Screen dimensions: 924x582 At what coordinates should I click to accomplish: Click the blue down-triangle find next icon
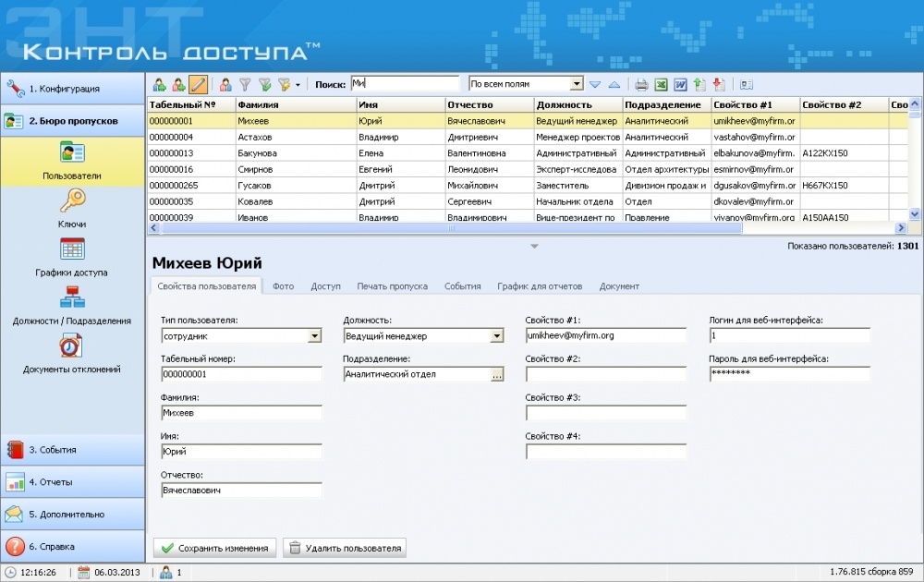tap(595, 85)
